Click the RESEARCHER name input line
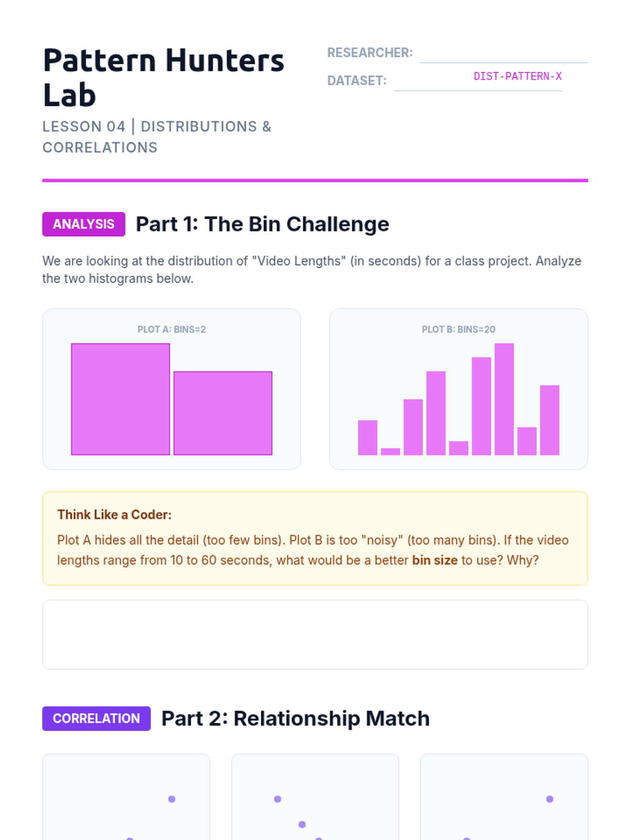Image resolution: width=630 pixels, height=840 pixels. pyautogui.click(x=504, y=54)
